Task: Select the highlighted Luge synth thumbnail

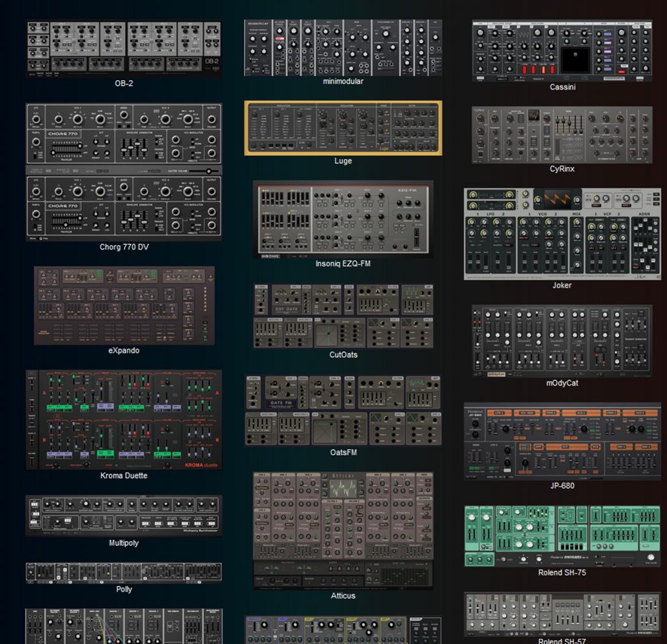Action: [343, 128]
